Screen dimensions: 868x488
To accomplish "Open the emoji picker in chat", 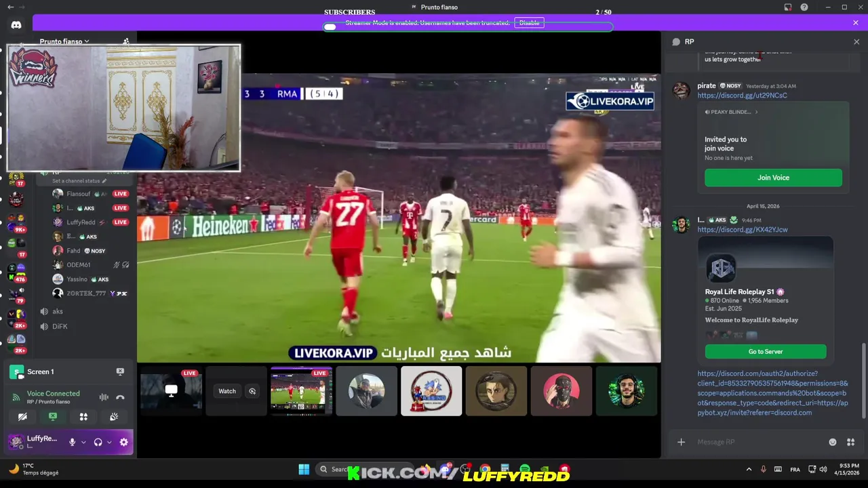I will click(x=833, y=442).
